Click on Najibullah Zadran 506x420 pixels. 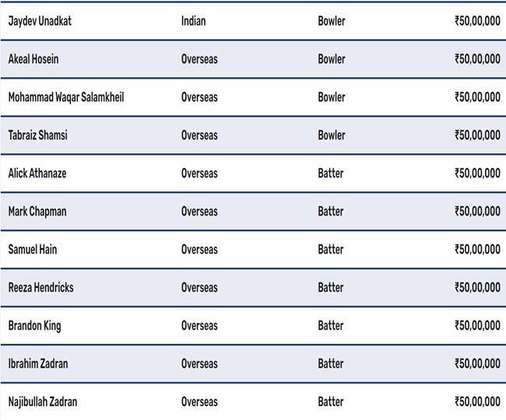[x=43, y=402]
